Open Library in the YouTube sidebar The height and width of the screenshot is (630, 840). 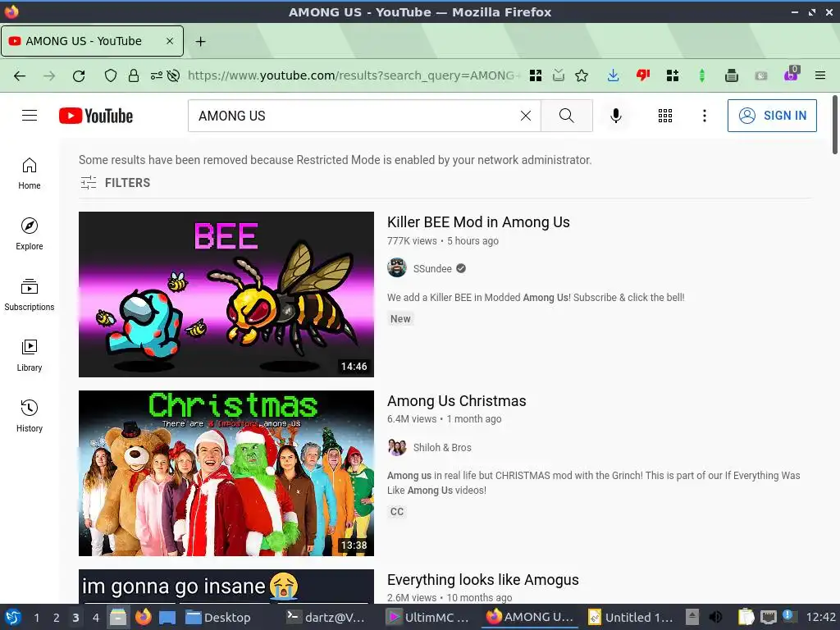(x=30, y=356)
